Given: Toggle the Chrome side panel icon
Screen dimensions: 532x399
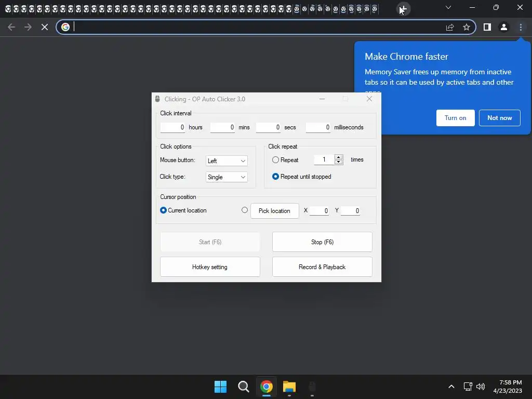Looking at the screenshot, I should (487, 27).
